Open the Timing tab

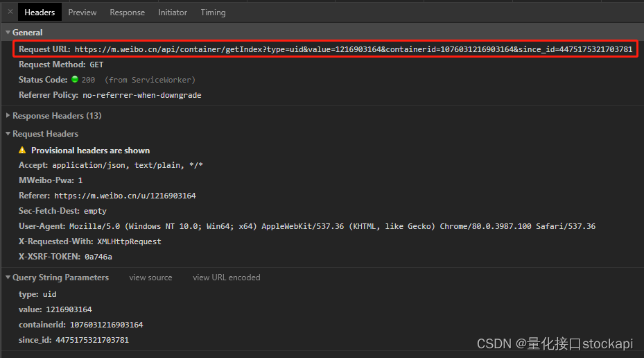click(x=213, y=12)
